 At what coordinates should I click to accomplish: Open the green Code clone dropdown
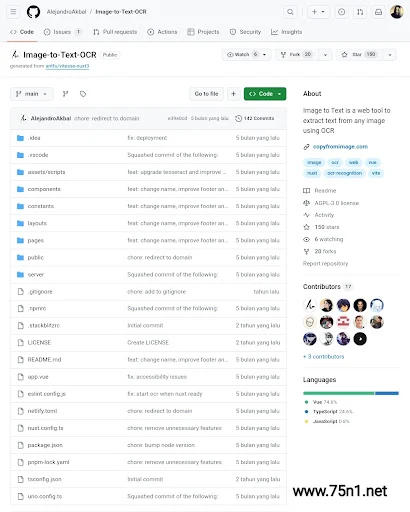[265, 94]
